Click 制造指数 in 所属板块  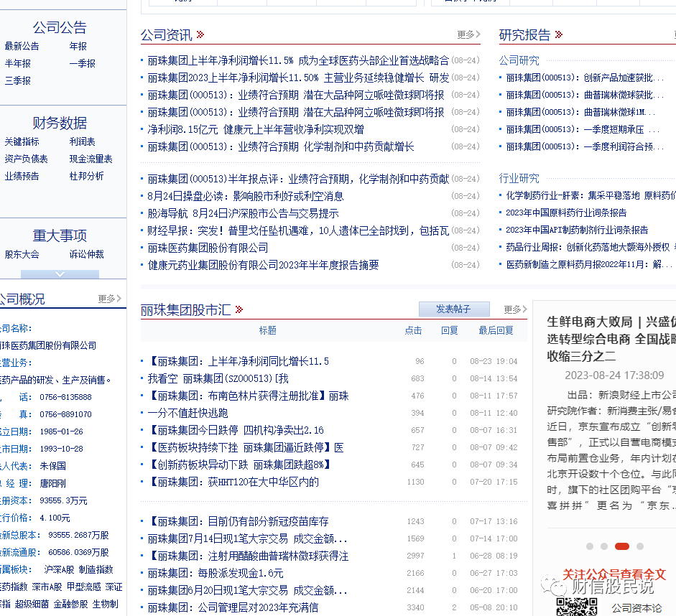click(96, 569)
